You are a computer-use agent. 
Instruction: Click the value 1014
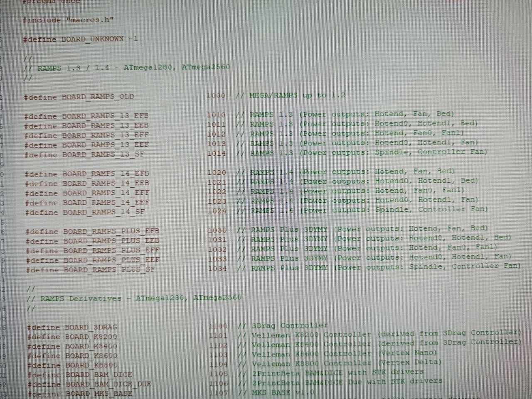[217, 153]
